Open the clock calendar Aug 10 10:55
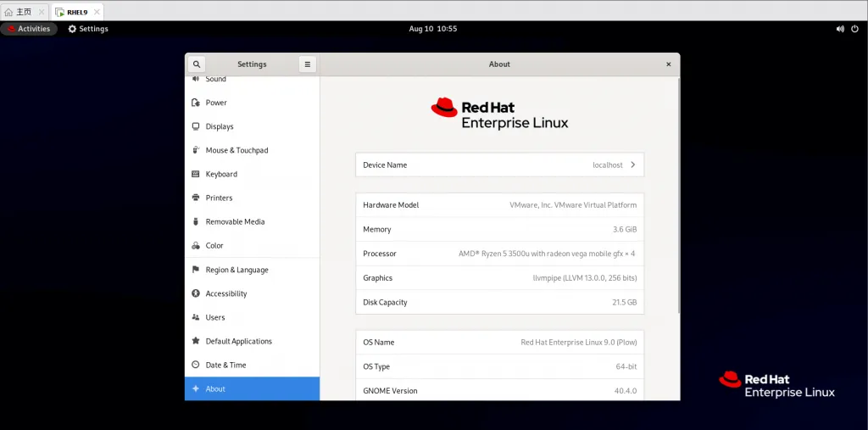 tap(433, 29)
